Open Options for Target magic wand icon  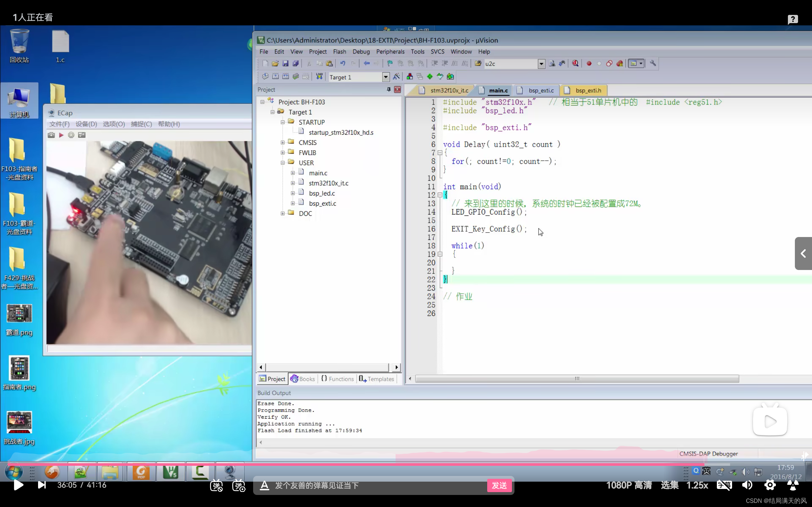click(396, 76)
